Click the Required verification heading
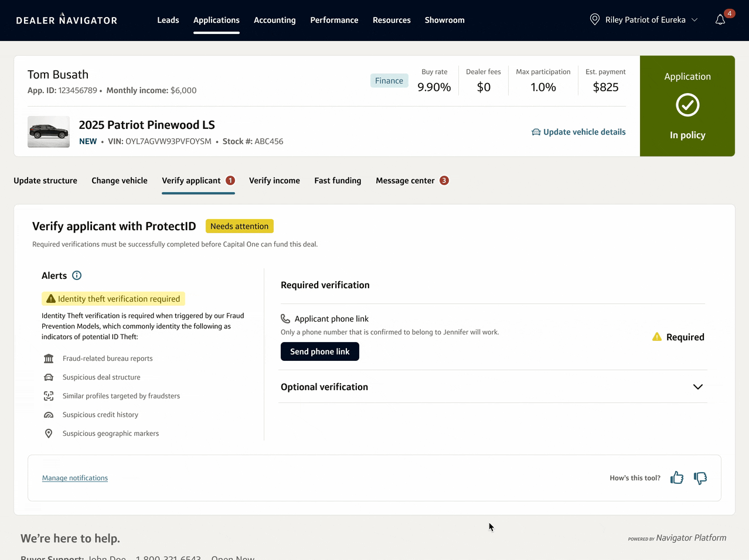749x560 pixels. coord(325,285)
